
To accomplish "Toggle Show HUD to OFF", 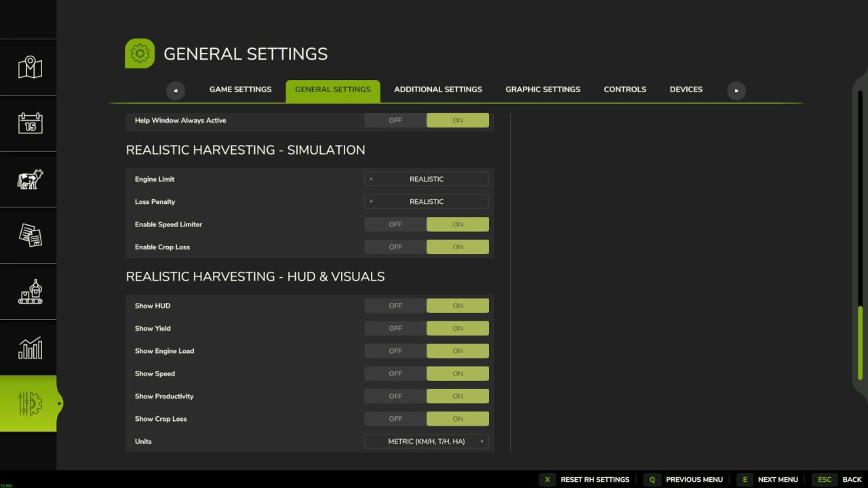I will click(395, 305).
